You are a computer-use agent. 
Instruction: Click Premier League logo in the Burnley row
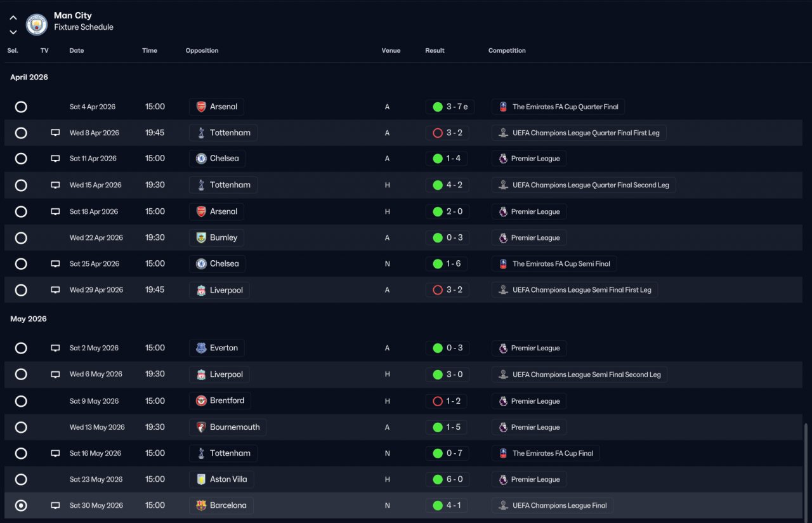tap(503, 237)
